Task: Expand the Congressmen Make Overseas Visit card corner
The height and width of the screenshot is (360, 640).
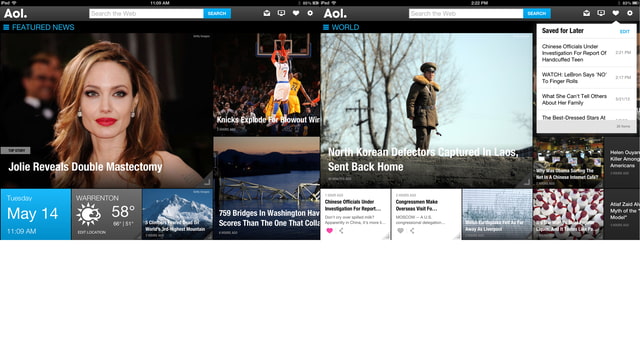Action: tap(457, 236)
